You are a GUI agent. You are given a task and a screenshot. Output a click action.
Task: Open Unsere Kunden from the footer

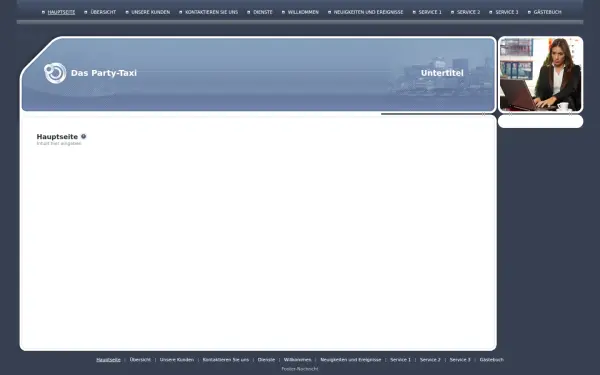point(177,360)
